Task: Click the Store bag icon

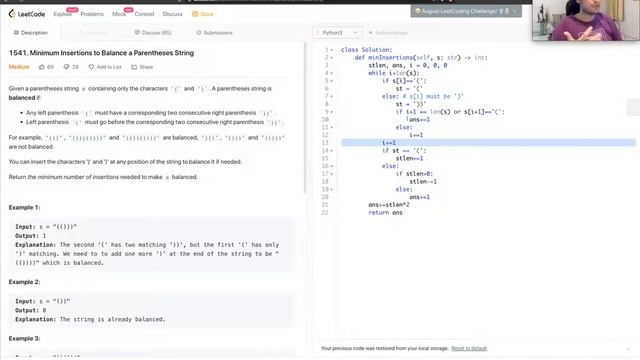Action: tap(195, 14)
